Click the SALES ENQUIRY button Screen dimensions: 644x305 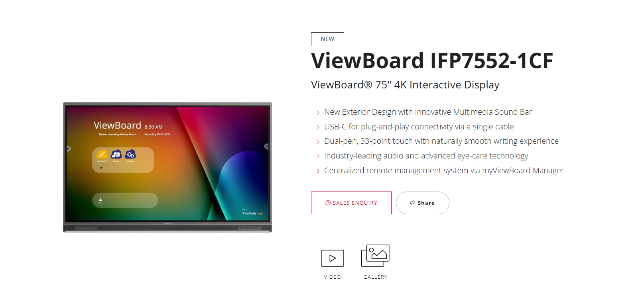click(351, 203)
